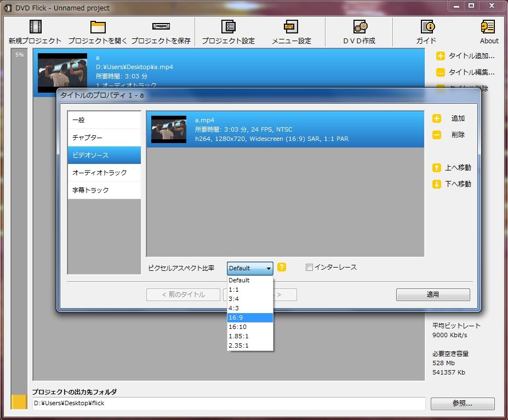Image resolution: width=508 pixels, height=420 pixels.
Task: Open プロジェクト設定 toolbar icon
Action: click(x=229, y=26)
